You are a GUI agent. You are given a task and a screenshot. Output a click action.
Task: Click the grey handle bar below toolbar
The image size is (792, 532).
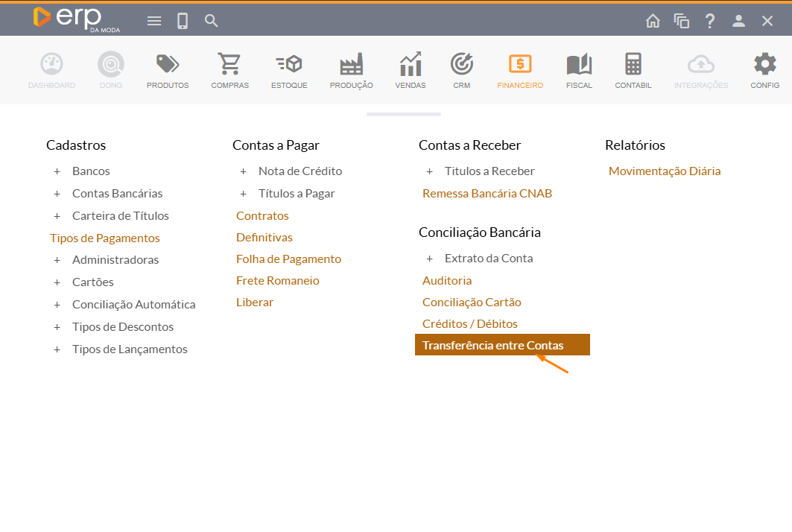click(403, 114)
